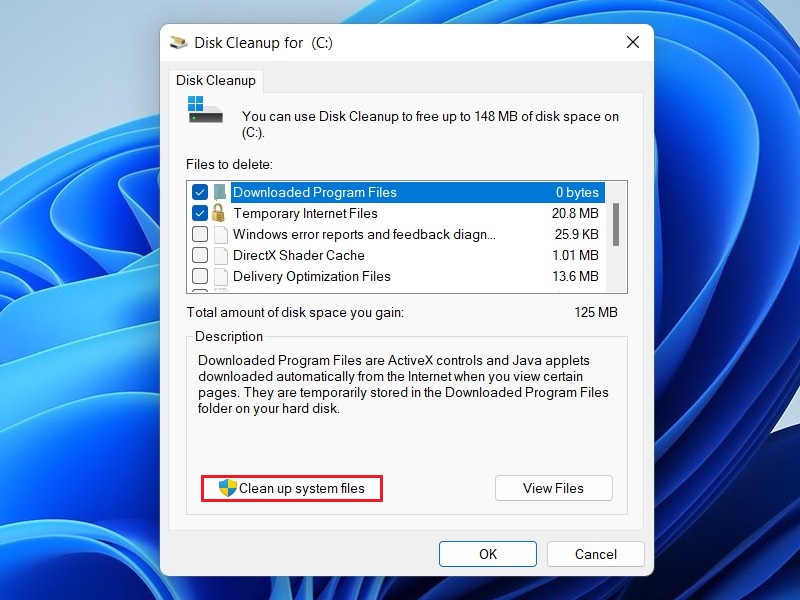This screenshot has height=600, width=800.
Task: Cancel the Disk Cleanup dialog
Action: point(596,554)
